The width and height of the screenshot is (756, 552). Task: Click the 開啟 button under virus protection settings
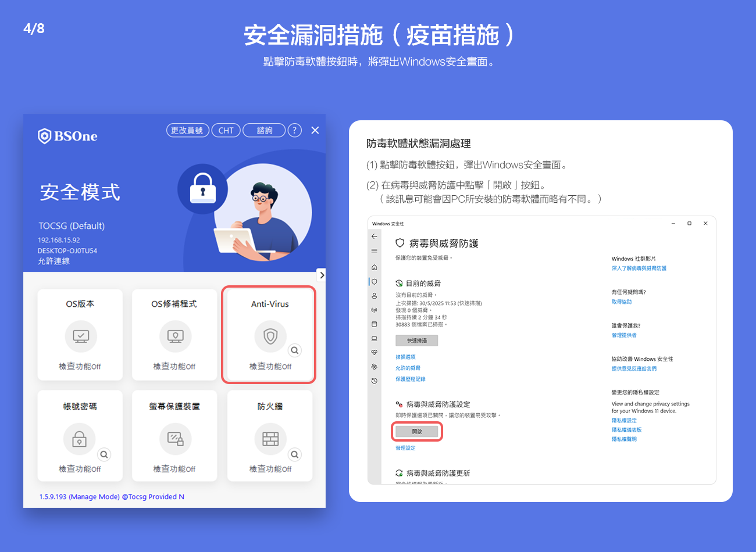(417, 432)
